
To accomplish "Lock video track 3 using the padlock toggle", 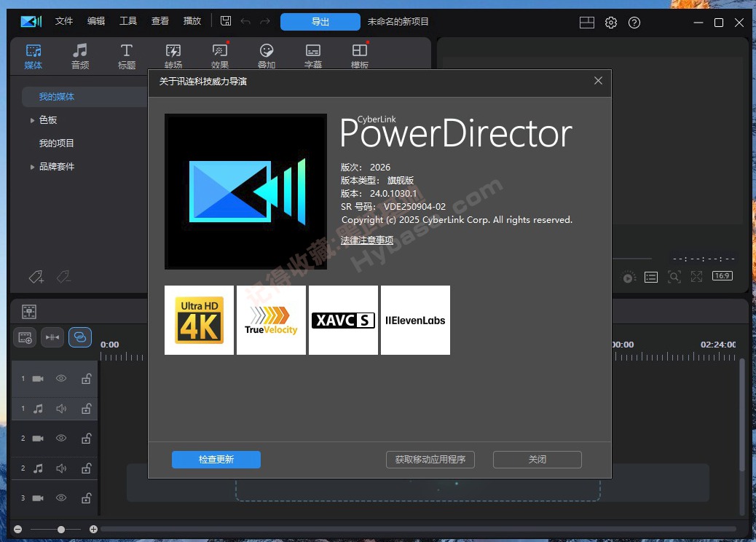I will tap(86, 498).
